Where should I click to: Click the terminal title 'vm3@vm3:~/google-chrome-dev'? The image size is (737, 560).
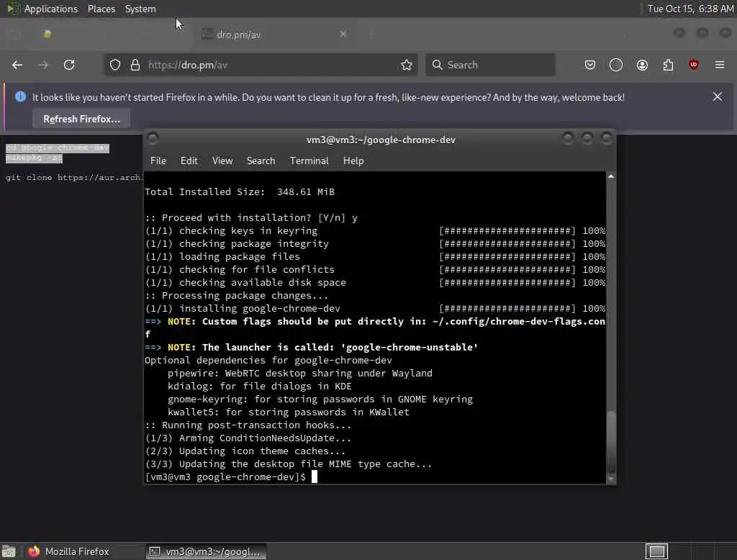pyautogui.click(x=381, y=140)
